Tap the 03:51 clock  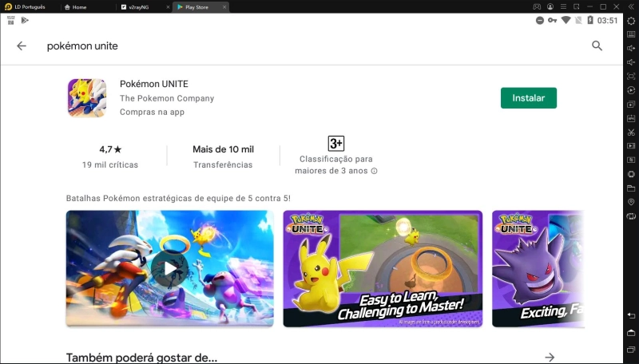(x=607, y=21)
